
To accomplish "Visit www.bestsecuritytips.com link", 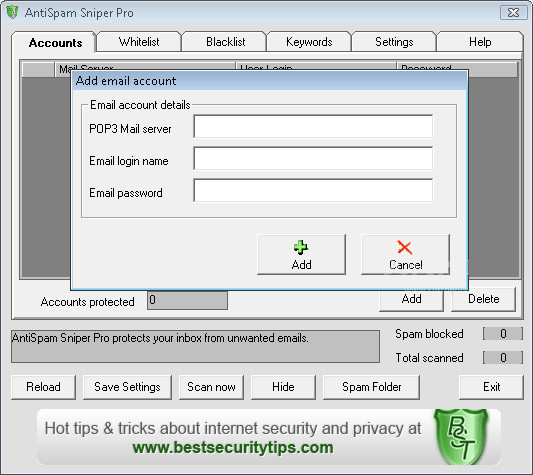I will (x=233, y=447).
